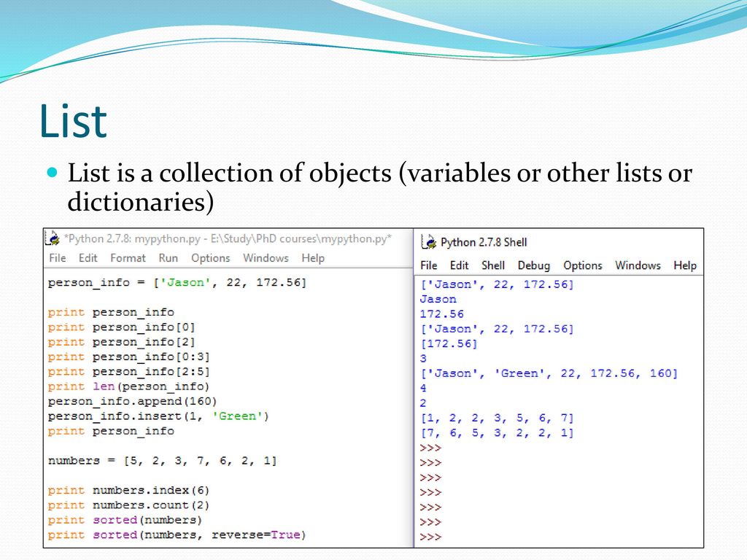Click the slide title 'List'

[x=74, y=122]
